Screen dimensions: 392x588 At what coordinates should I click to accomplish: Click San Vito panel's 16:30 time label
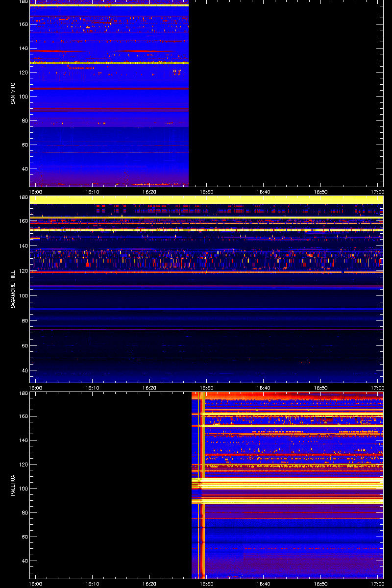click(x=207, y=192)
